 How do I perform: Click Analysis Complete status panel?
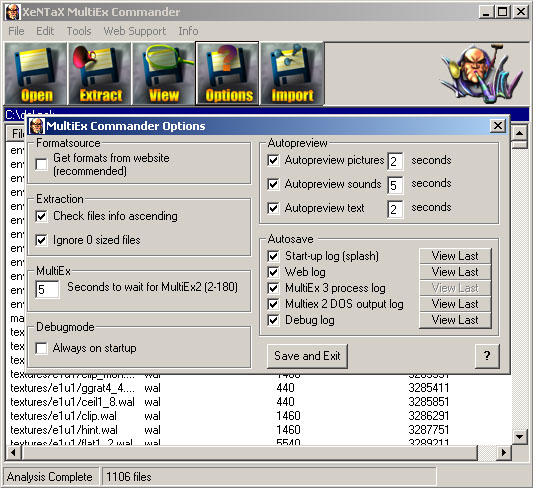[x=51, y=477]
